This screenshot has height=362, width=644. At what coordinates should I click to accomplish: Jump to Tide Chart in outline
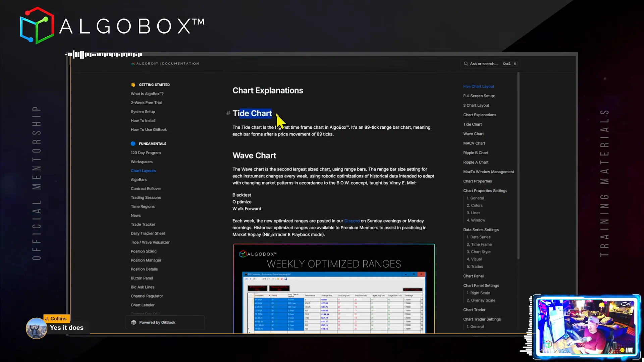click(x=473, y=124)
